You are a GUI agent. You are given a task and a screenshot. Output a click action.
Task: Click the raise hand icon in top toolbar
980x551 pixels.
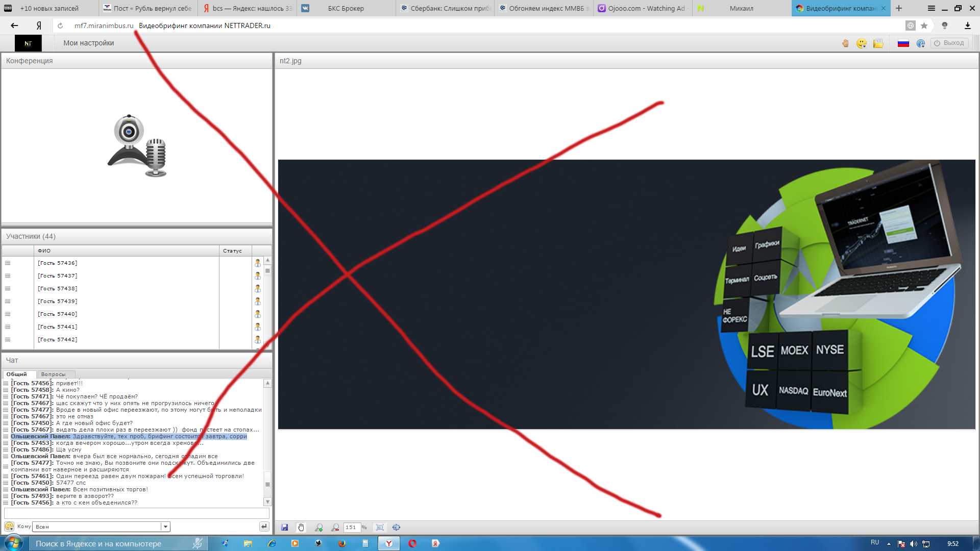[845, 43]
